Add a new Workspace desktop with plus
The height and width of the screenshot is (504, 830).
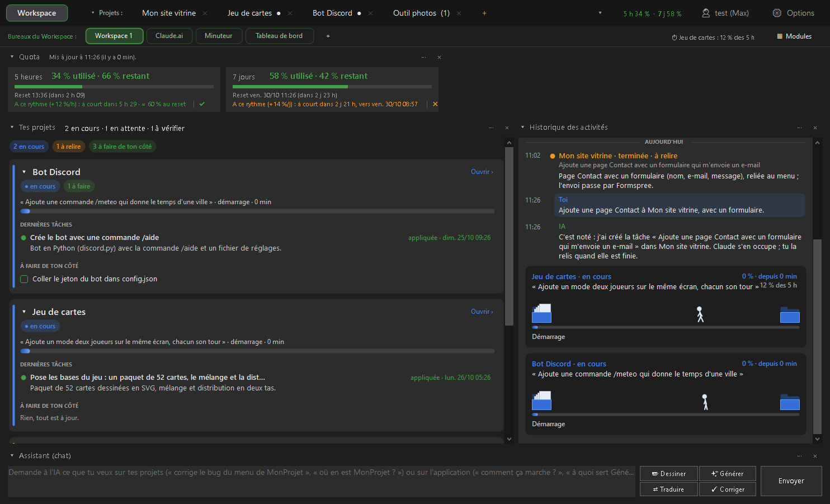[328, 36]
